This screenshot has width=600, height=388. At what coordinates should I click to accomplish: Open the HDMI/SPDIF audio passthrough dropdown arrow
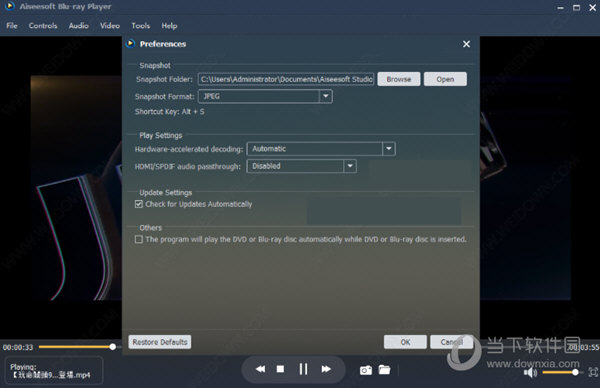(x=350, y=166)
